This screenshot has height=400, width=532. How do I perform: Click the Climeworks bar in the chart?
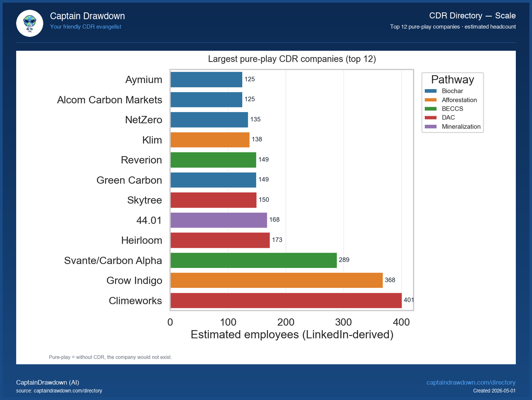[x=286, y=300]
